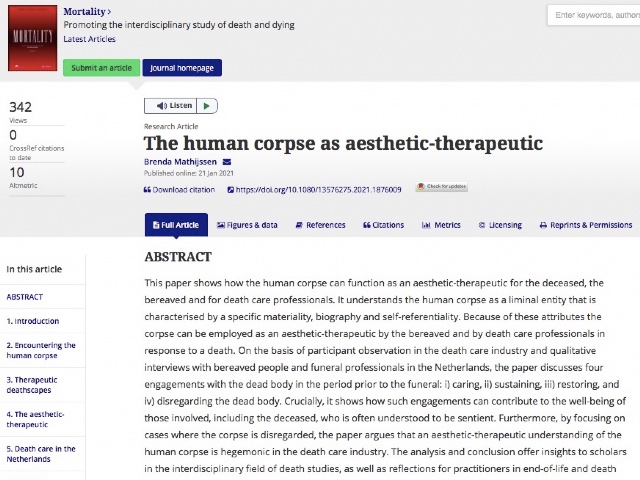Open the References tab
This screenshot has width=640, height=480.
[x=319, y=225]
